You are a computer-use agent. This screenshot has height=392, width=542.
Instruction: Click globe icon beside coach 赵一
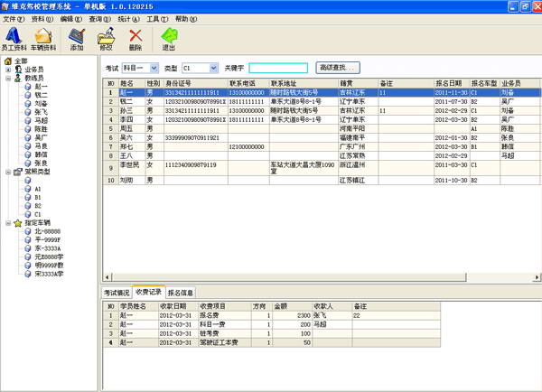(x=28, y=87)
